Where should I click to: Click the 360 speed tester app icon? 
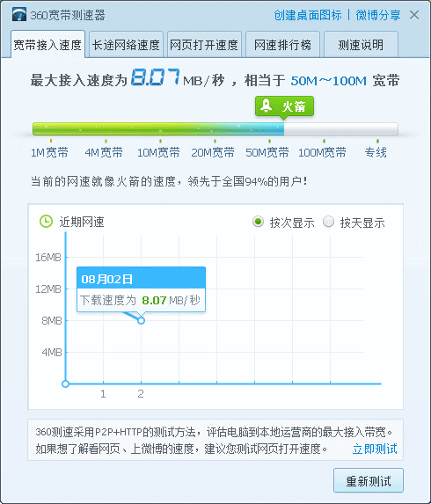coord(19,15)
